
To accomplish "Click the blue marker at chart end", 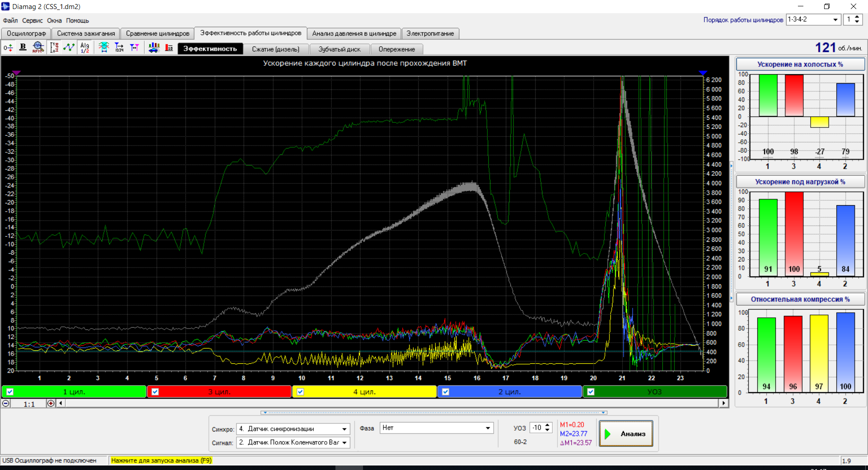I will 703,73.
